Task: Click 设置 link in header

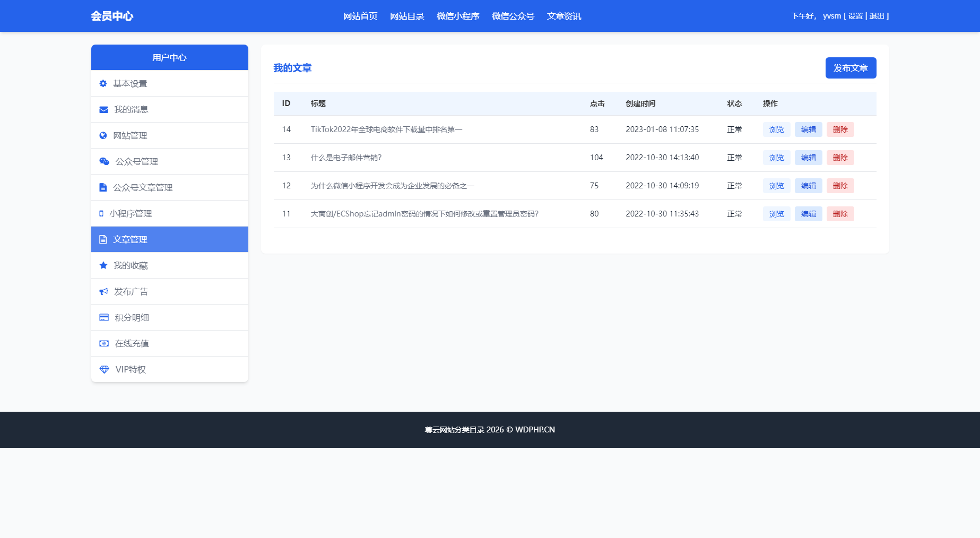Action: pyautogui.click(x=855, y=16)
